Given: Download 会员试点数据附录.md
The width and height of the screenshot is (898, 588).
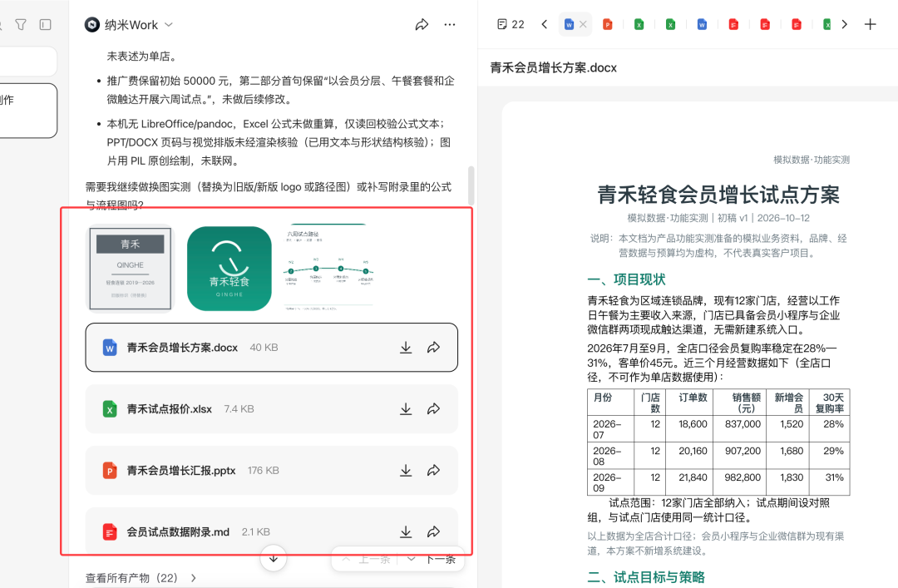Looking at the screenshot, I should [406, 531].
